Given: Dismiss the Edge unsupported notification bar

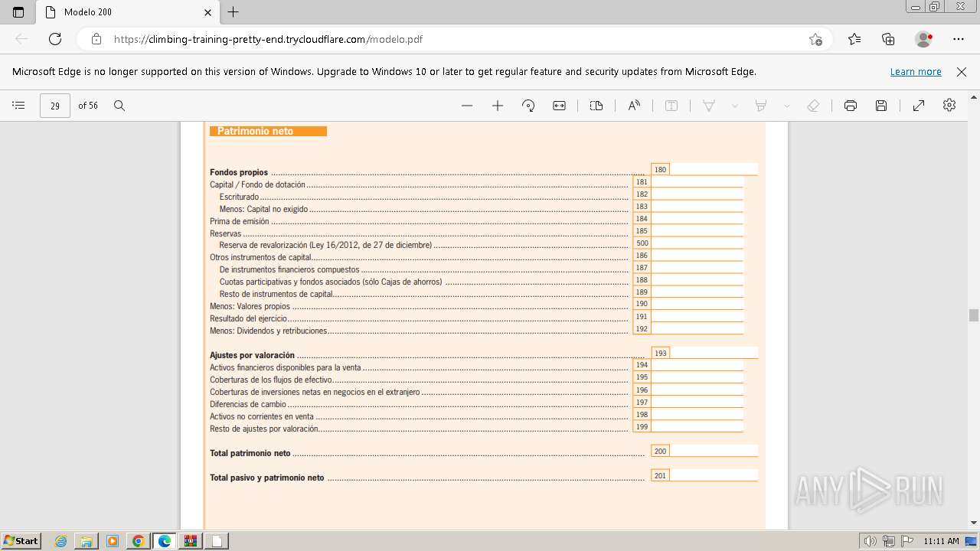Looking at the screenshot, I should click(962, 71).
